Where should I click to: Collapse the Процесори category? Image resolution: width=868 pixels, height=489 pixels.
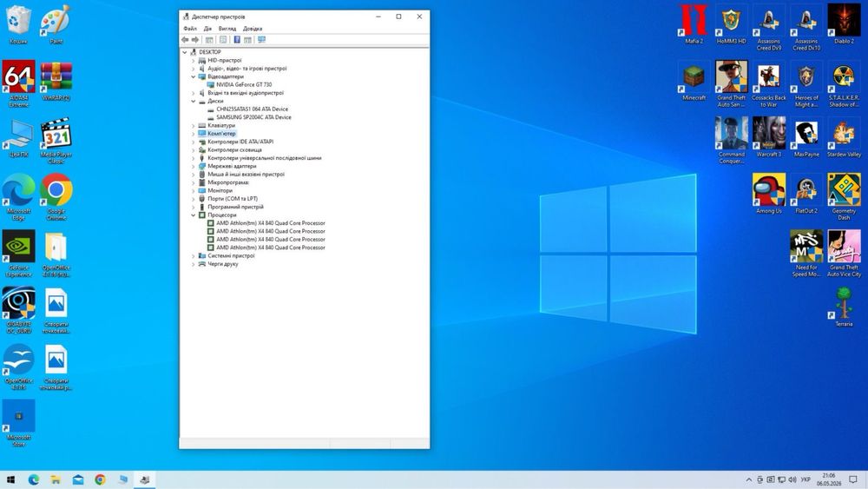(x=194, y=215)
